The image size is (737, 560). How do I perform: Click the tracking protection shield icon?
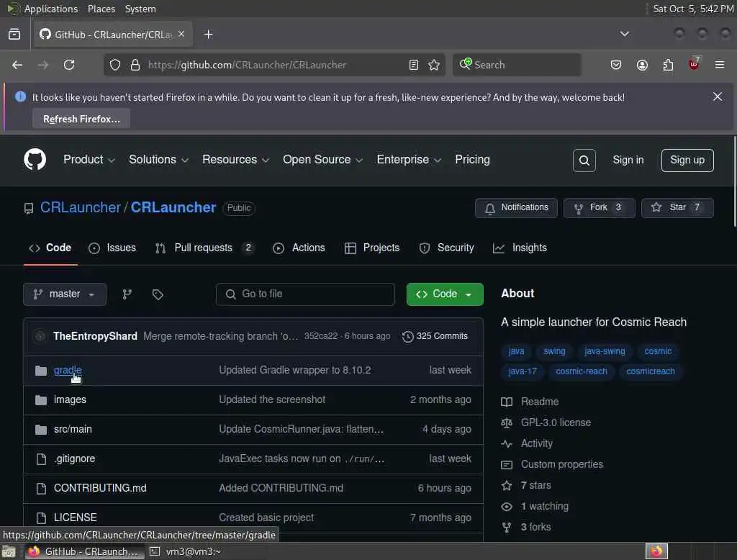pos(114,65)
